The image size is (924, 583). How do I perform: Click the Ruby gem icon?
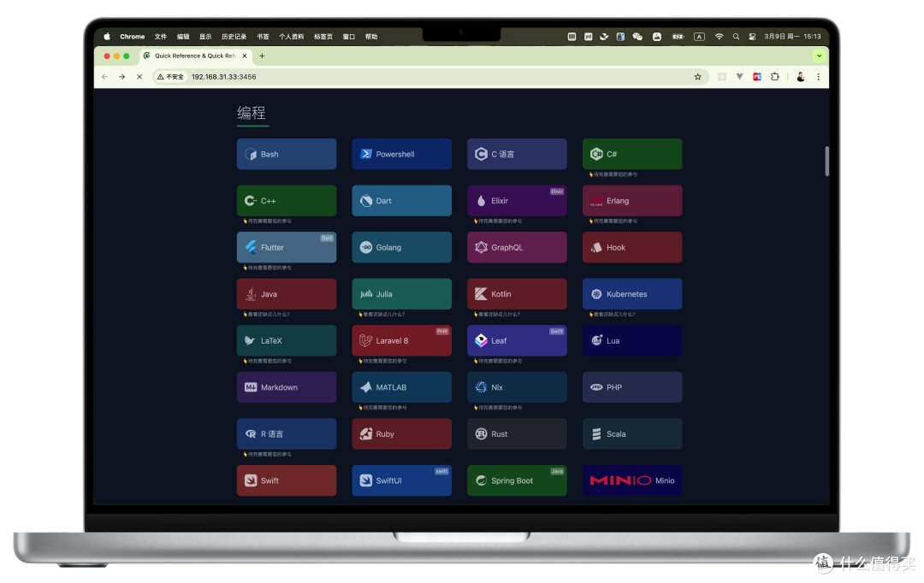[366, 434]
